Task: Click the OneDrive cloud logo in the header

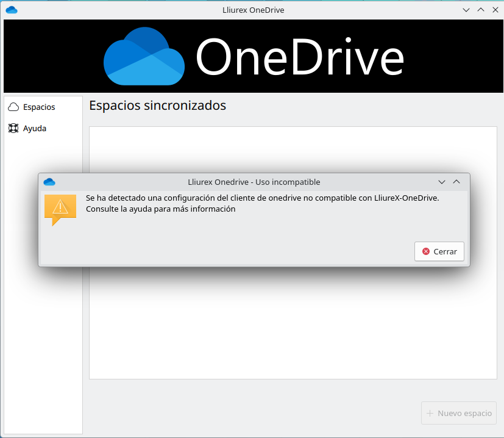Action: point(144,56)
